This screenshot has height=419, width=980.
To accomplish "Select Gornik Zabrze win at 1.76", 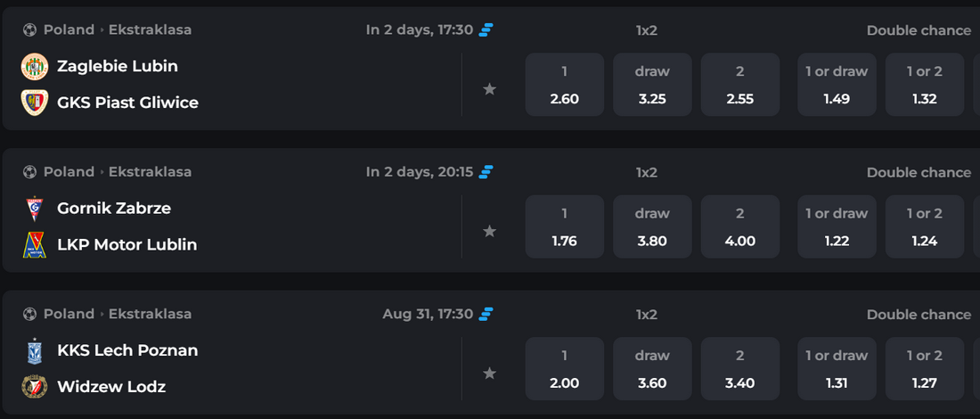I will (564, 226).
